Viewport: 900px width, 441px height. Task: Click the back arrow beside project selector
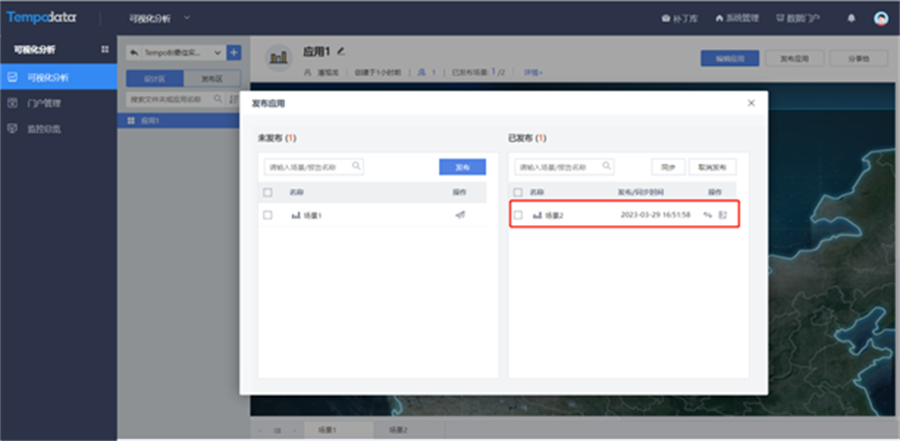point(134,53)
